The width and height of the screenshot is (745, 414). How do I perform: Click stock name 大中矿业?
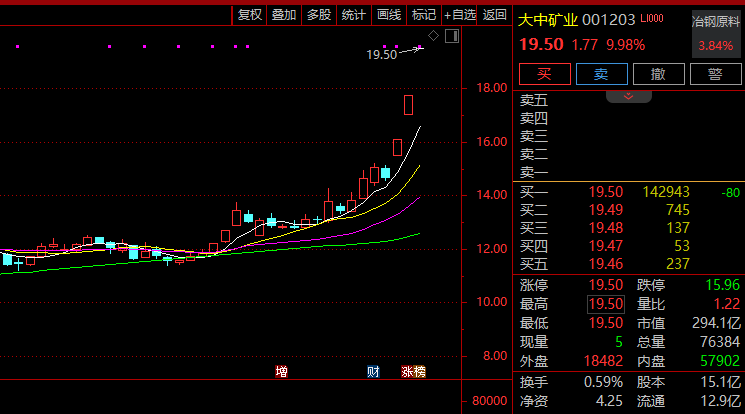(547, 20)
